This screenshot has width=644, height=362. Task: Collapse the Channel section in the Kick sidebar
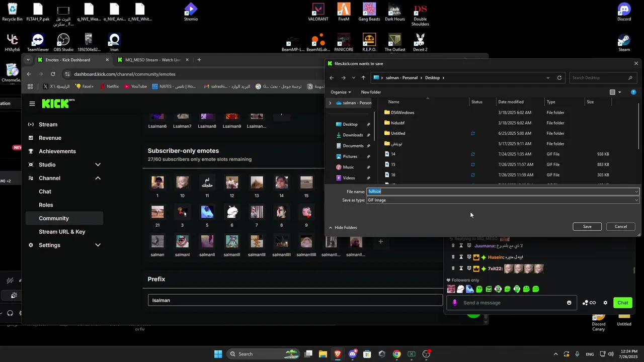point(98,178)
